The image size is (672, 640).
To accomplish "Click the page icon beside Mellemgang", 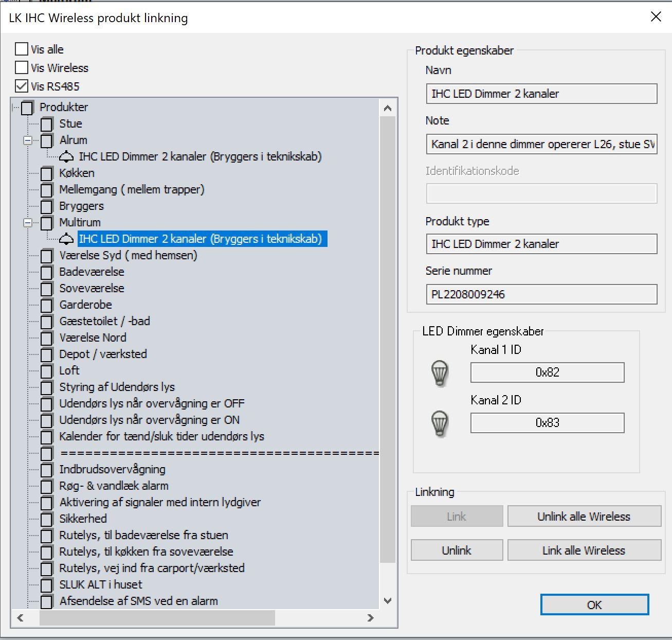I will [x=47, y=190].
